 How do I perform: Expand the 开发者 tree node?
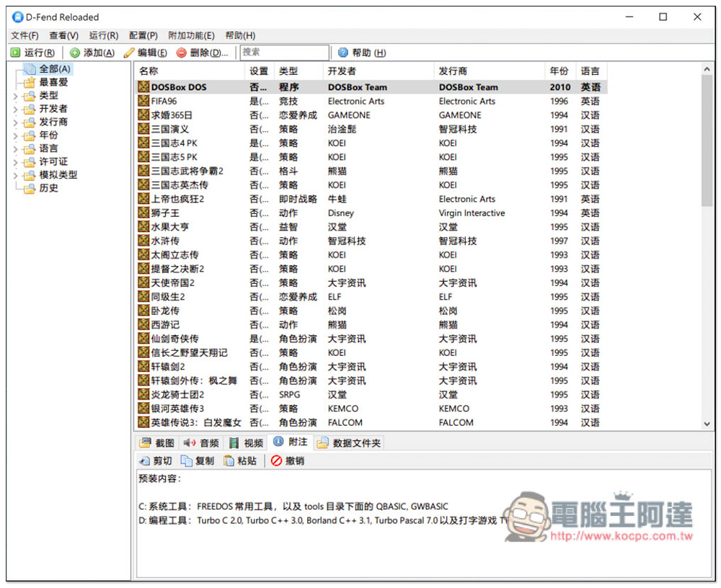tap(15, 109)
